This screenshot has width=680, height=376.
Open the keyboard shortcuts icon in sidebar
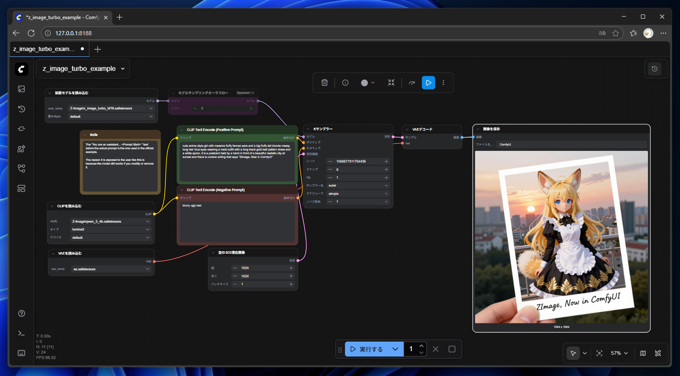21,353
